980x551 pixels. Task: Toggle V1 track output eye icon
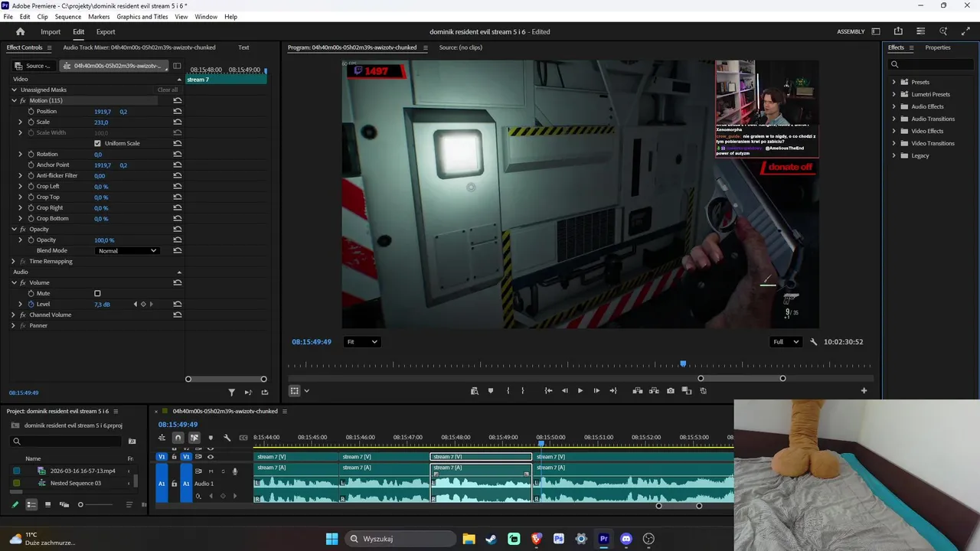[x=211, y=457]
